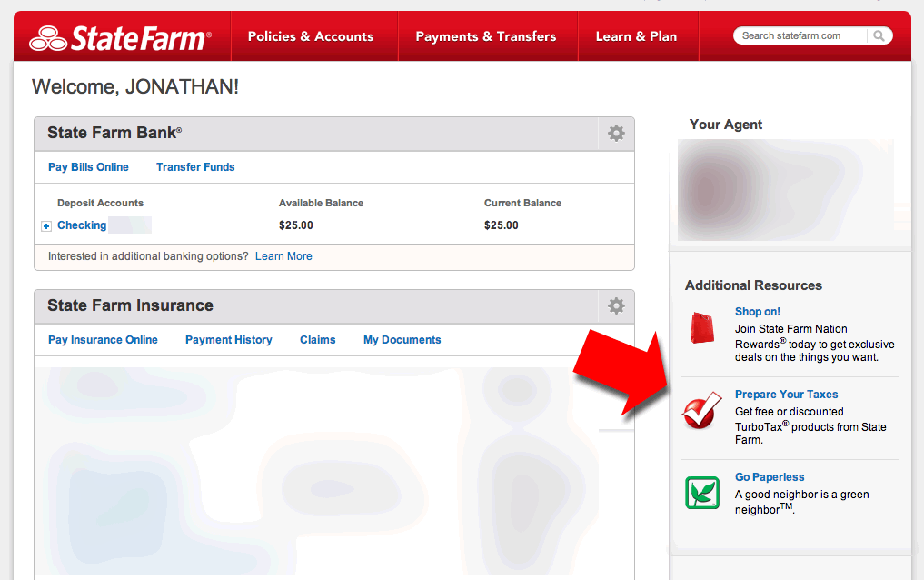Open the Policies & Accounts menu
The image size is (924, 580).
point(311,36)
